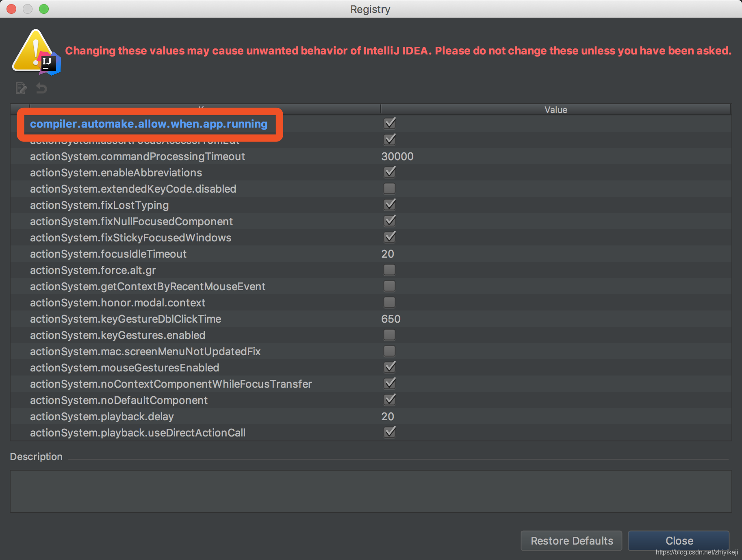This screenshot has height=560, width=742.
Task: Uncheck actionSystem.fixNullFocusedComponent checkbox
Action: pyautogui.click(x=390, y=221)
